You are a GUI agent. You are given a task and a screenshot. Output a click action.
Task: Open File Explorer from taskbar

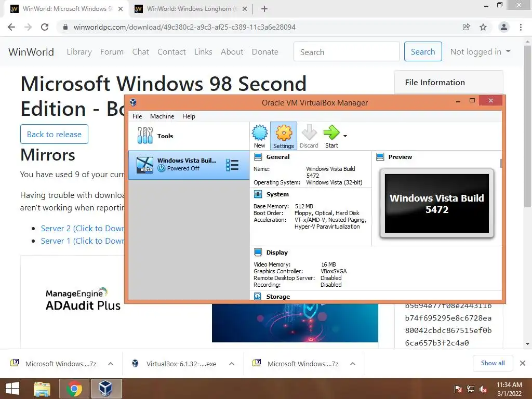(x=43, y=389)
